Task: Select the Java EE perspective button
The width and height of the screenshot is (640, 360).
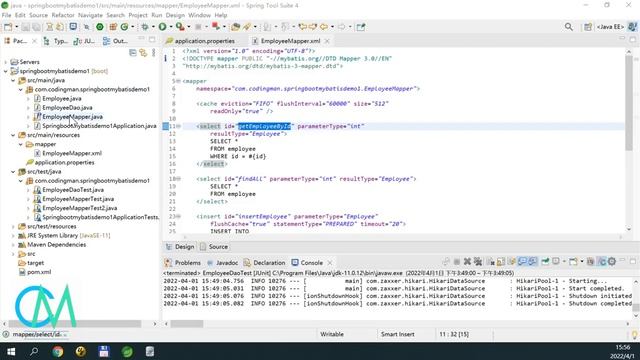Action: pos(610,27)
